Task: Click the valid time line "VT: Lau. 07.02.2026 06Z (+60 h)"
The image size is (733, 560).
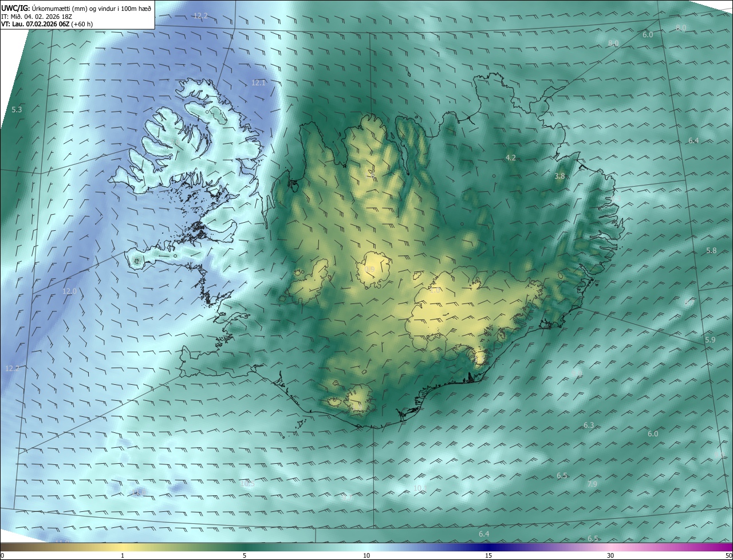Action: pos(48,25)
